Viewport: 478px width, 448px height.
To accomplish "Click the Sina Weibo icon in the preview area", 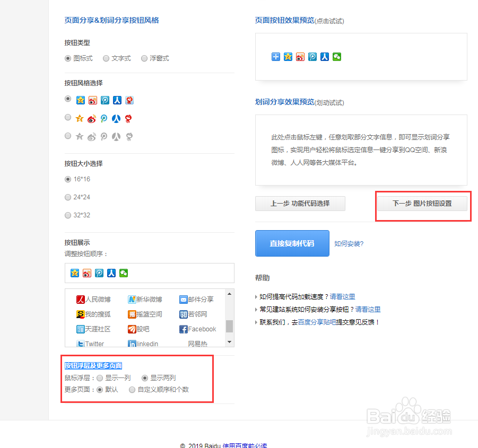I will pyautogui.click(x=300, y=57).
